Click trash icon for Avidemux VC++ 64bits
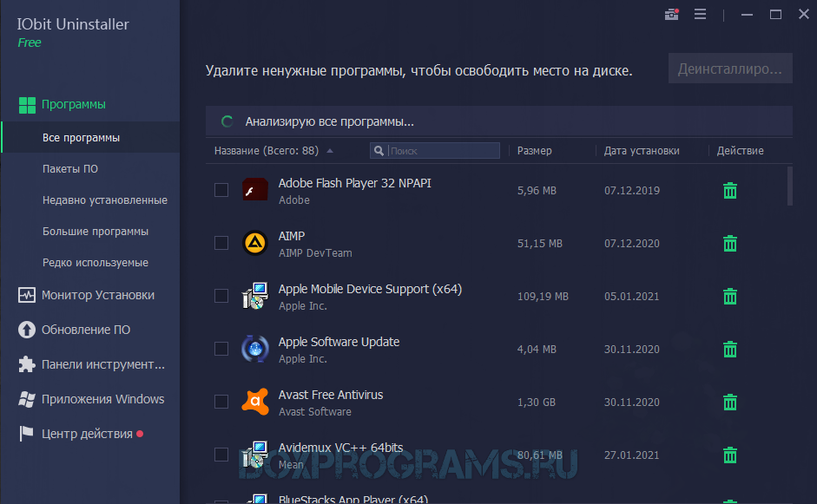This screenshot has width=817, height=504. click(730, 455)
